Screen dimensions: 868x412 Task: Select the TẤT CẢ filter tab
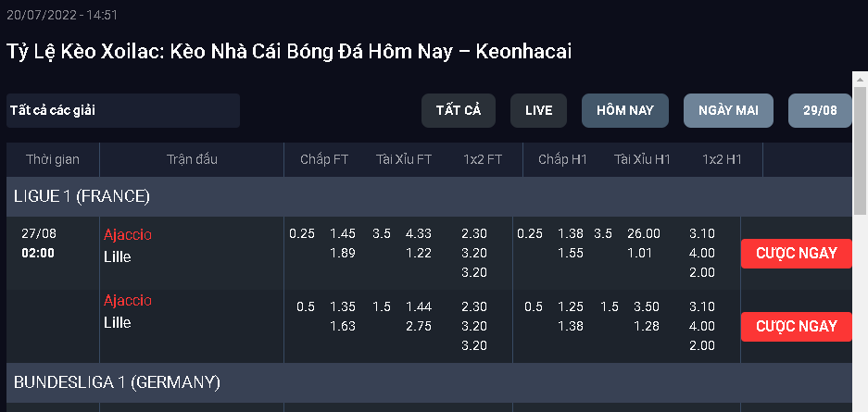459,111
